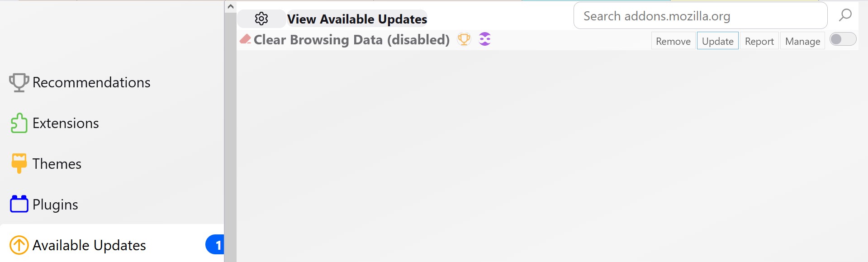
Task: Click the recommended trophy badge
Action: (x=464, y=39)
